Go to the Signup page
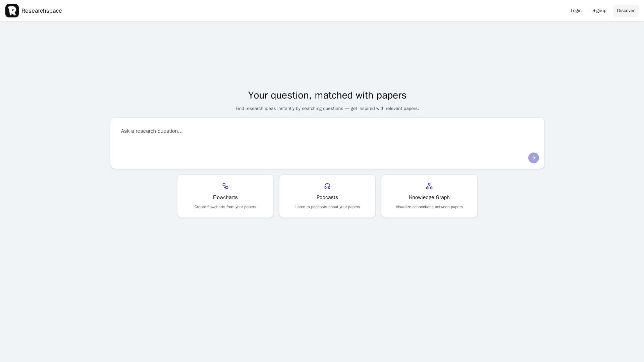This screenshot has width=644, height=362. (599, 11)
